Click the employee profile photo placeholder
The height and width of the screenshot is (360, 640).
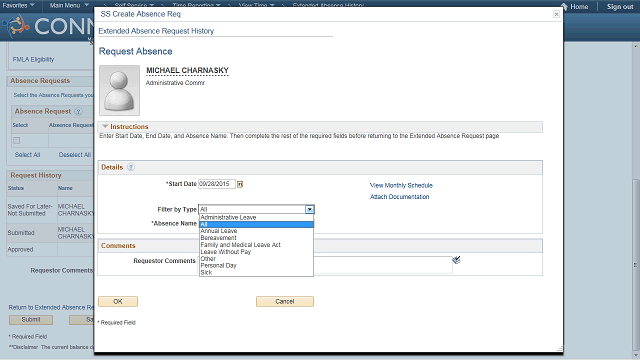click(119, 90)
